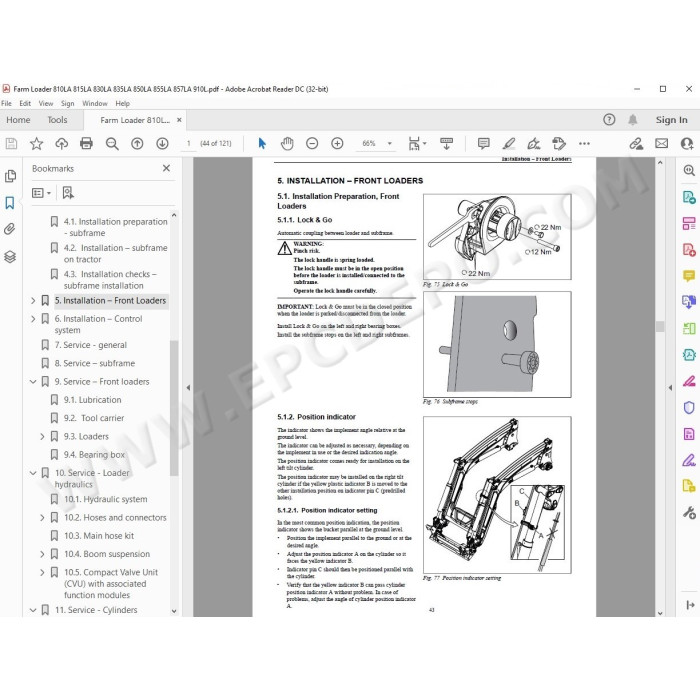
Task: Activate the Hand pan tool
Action: [287, 143]
